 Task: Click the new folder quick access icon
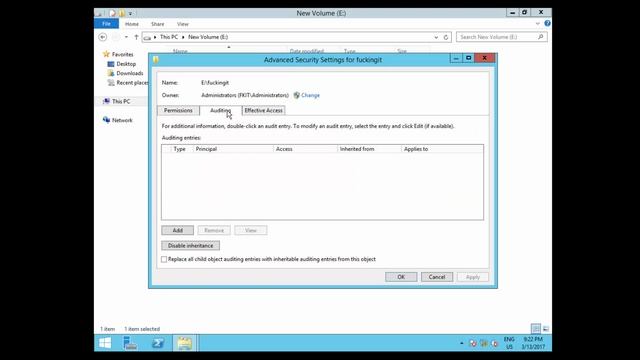tap(122, 13)
